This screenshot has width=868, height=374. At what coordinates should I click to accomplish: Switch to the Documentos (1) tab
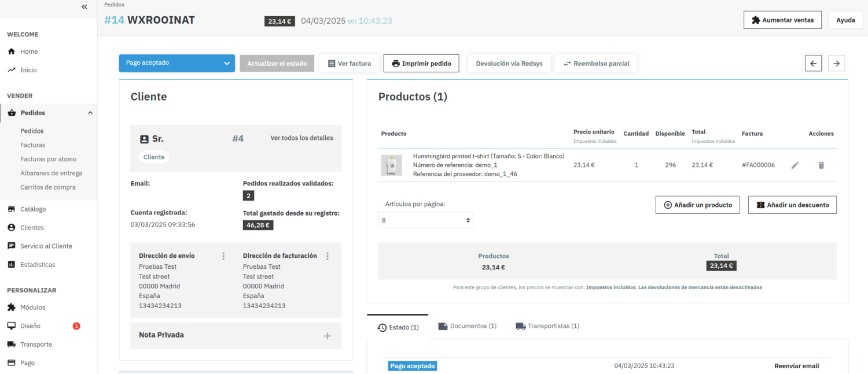[x=467, y=326]
